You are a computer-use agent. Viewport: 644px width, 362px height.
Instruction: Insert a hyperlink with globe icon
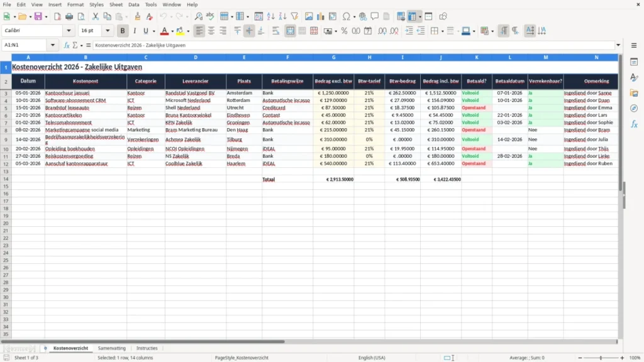(363, 16)
